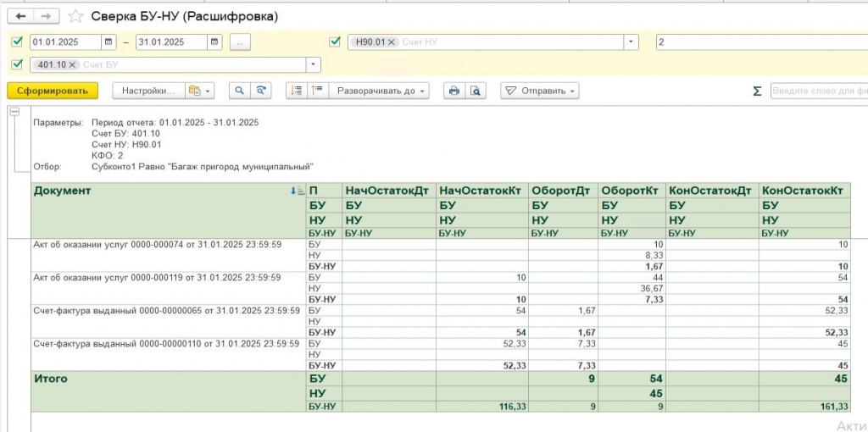Open the Счет БУ dropdown list
The height and width of the screenshot is (432, 868).
314,64
